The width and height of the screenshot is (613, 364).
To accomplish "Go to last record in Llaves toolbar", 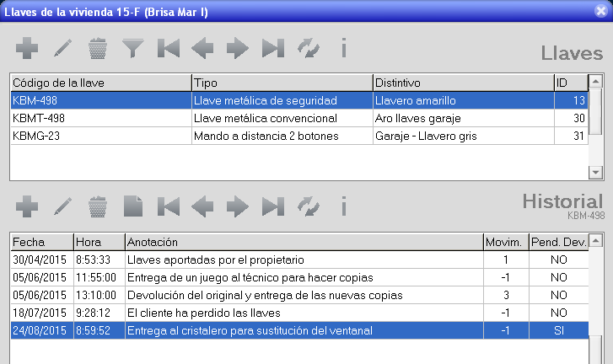I will coord(273,48).
